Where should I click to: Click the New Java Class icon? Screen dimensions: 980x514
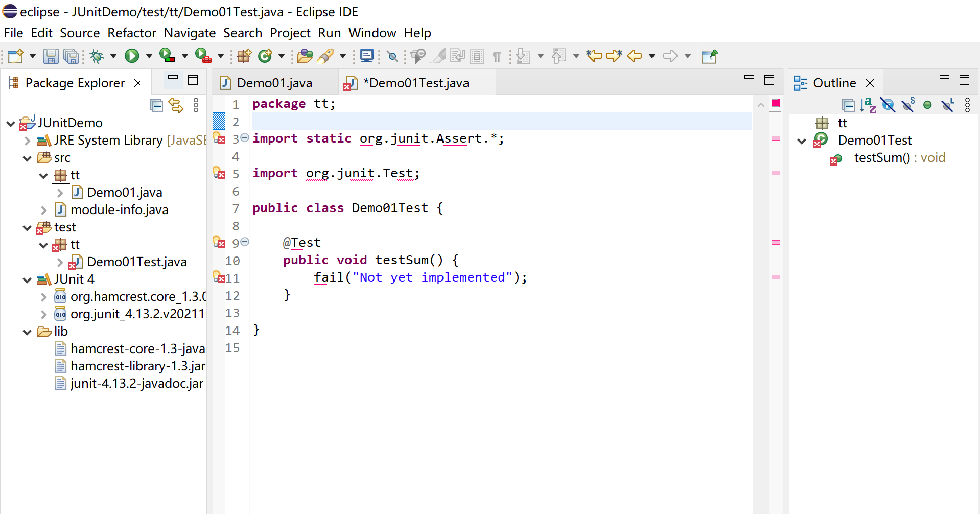pyautogui.click(x=265, y=56)
